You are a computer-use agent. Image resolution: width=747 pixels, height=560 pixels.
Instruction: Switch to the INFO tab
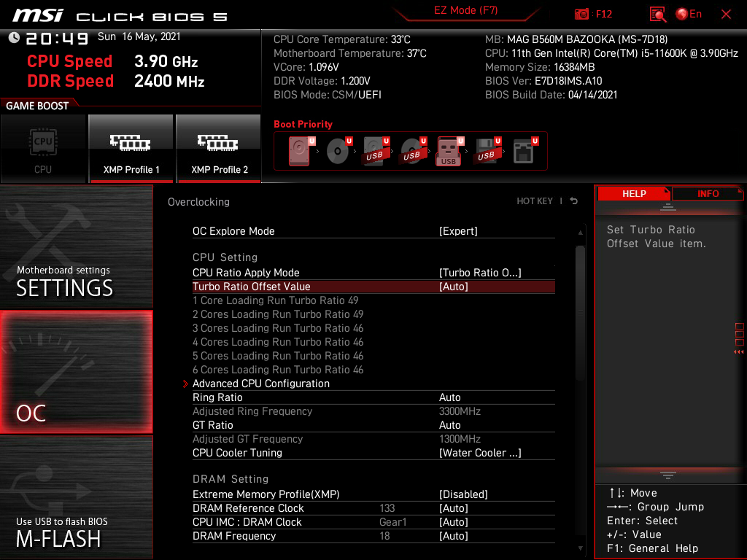(x=708, y=194)
